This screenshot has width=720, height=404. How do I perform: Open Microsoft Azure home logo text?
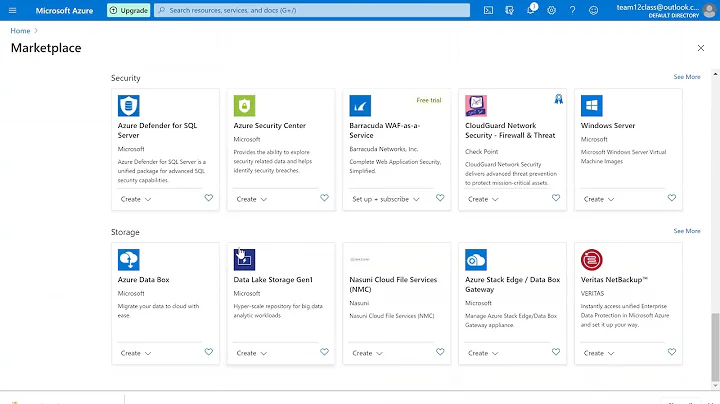[x=64, y=11]
